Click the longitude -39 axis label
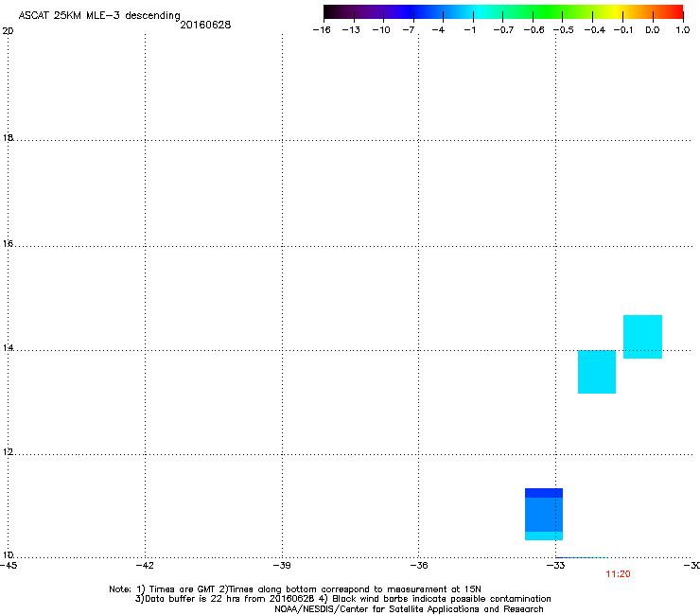 click(x=282, y=566)
